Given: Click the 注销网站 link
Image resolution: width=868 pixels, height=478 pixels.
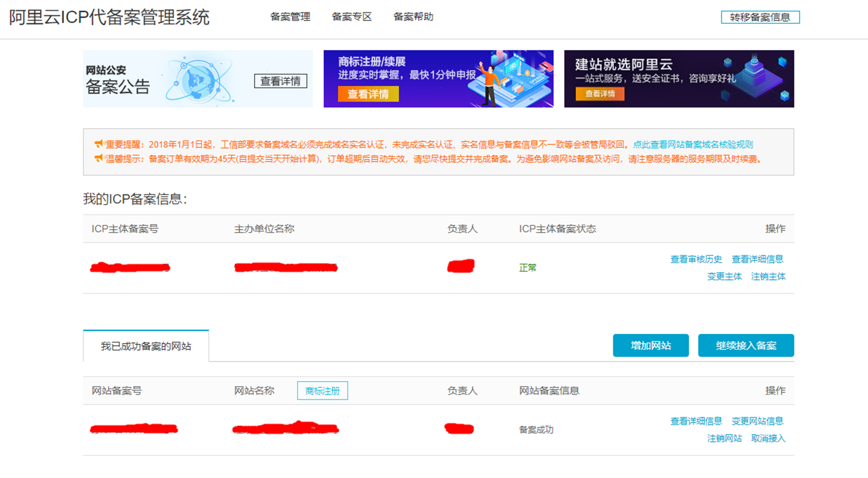Looking at the screenshot, I should 724,439.
